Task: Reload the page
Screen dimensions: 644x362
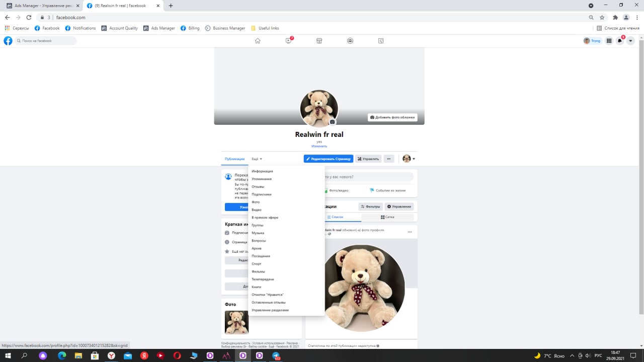Action: pyautogui.click(x=29, y=17)
